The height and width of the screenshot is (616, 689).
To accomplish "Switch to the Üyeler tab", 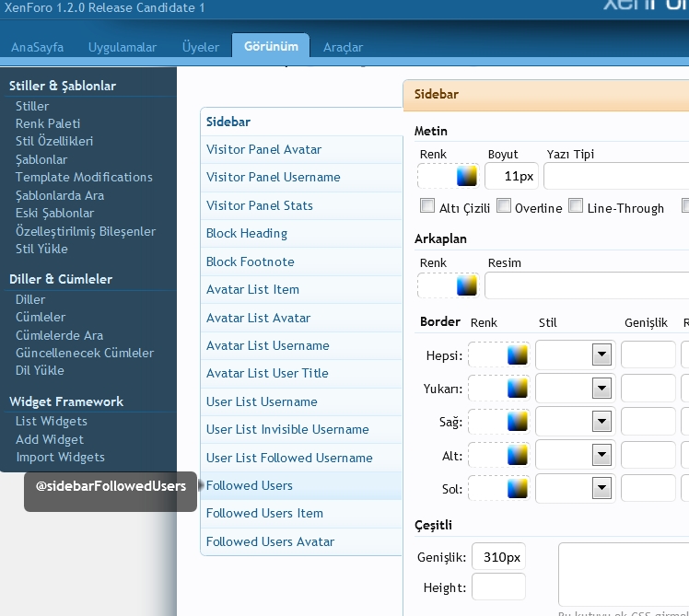I will coord(201,47).
